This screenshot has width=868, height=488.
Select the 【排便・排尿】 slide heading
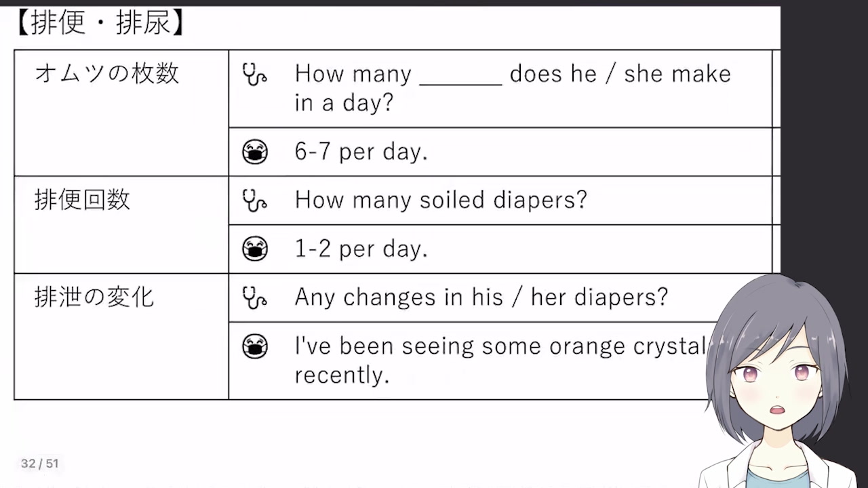click(x=100, y=24)
